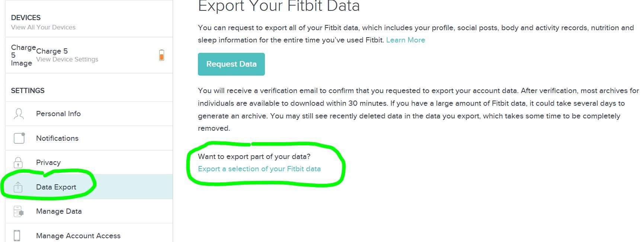
Task: Click the Charge 5 battery level icon
Action: 161,55
